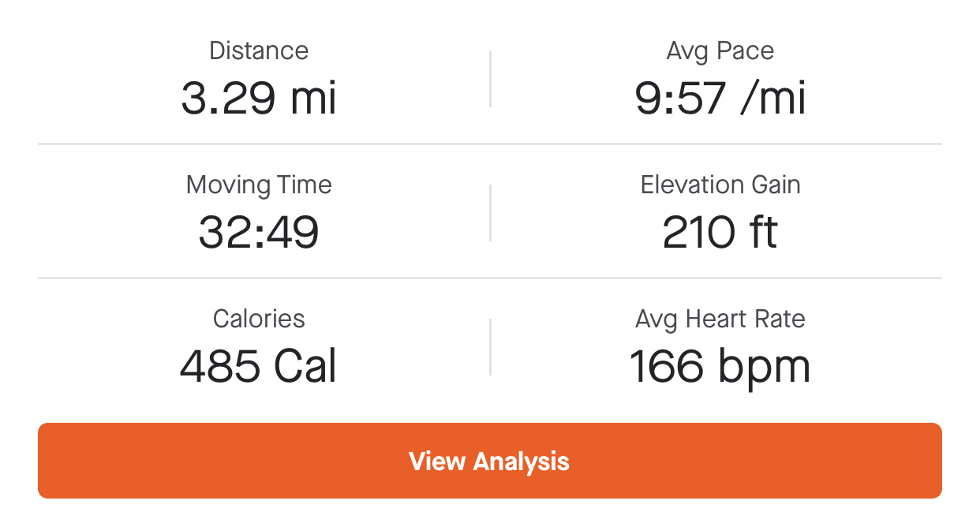This screenshot has width=980, height=523.
Task: Open the View Analysis button
Action: pyautogui.click(x=489, y=461)
